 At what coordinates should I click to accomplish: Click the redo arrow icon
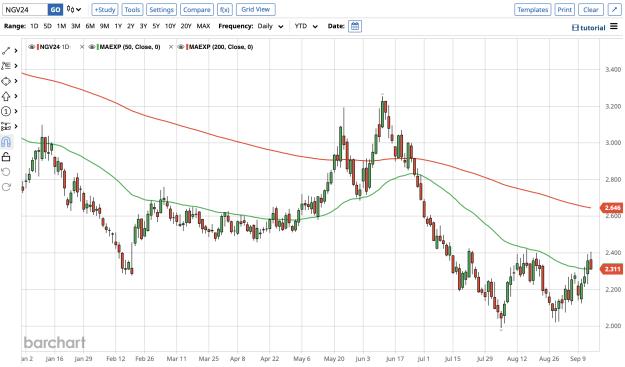[x=6, y=187]
